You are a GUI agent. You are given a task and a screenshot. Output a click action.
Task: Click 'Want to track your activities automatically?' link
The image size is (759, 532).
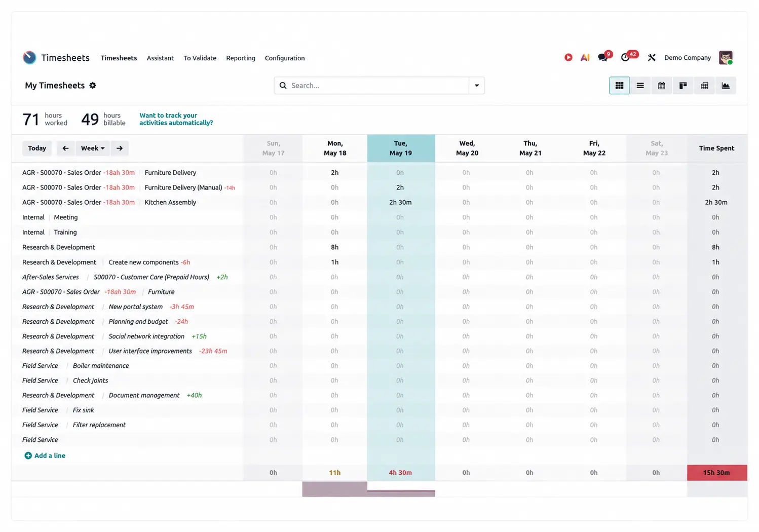pos(176,119)
